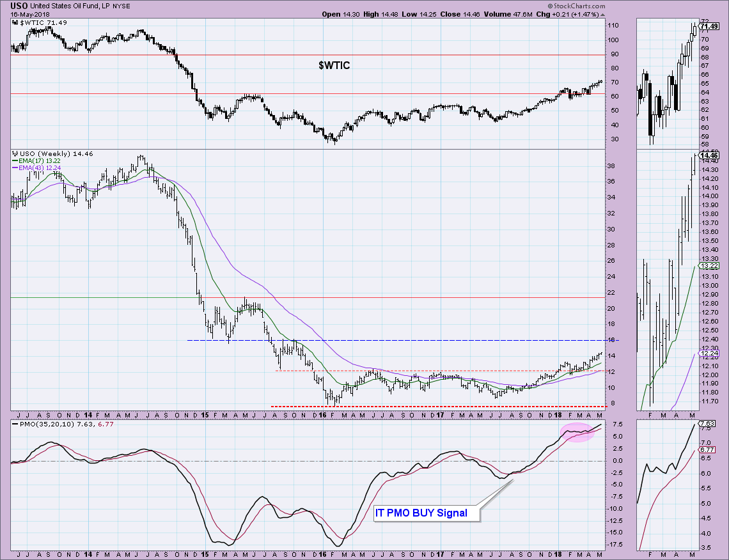The image size is (729, 560).
Task: Click the red dashed support line near 8
Action: 438,407
